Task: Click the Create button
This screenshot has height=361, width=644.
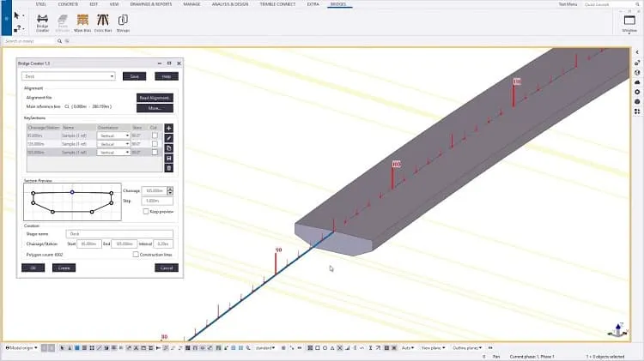Action: (64, 268)
